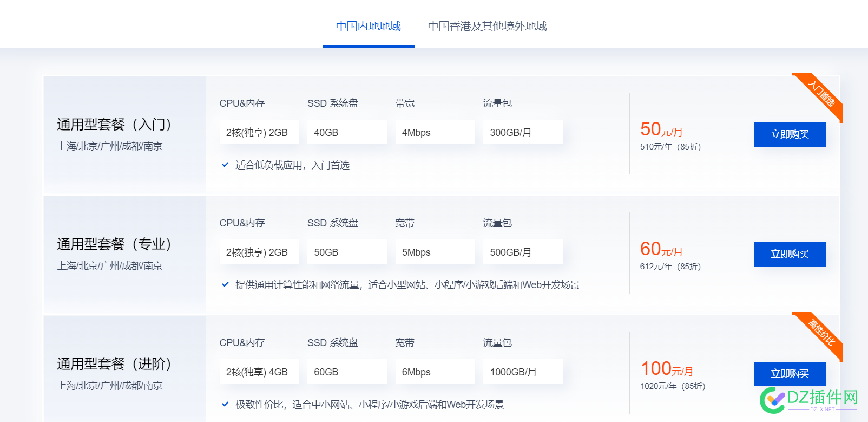Click the 1020元/年（85折）yearly price

pos(673,386)
